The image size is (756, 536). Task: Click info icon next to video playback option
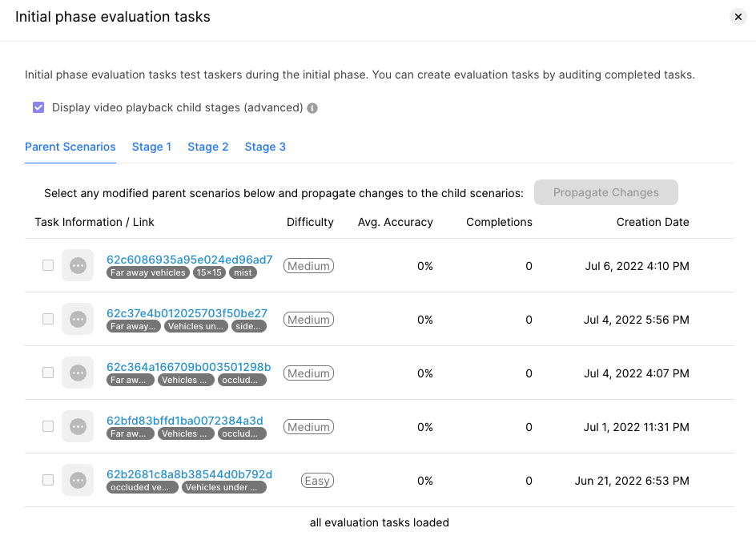point(312,108)
